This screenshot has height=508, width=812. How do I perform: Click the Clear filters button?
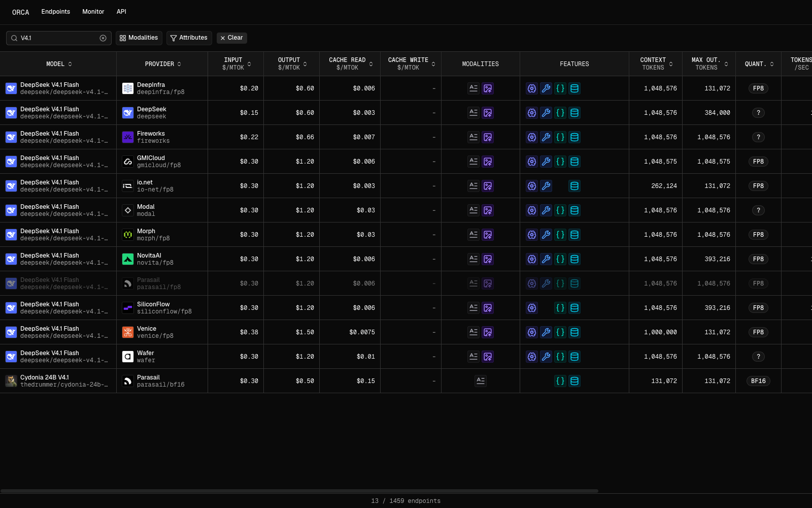pos(232,38)
